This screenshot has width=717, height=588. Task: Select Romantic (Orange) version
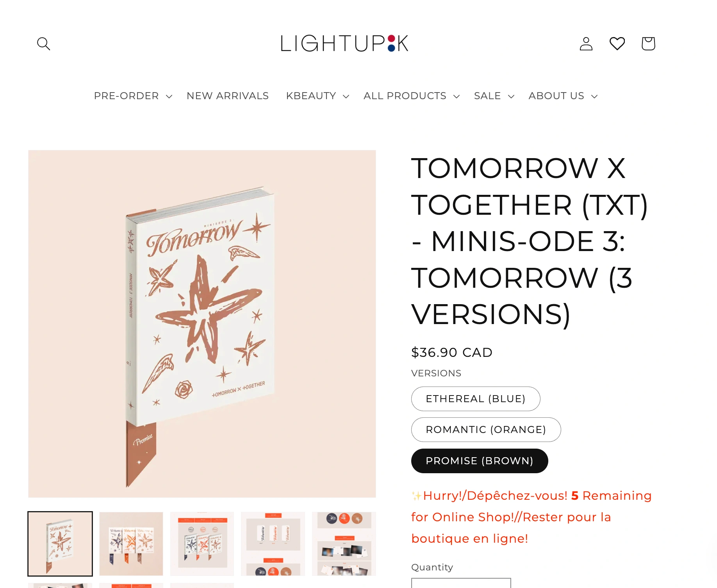click(x=486, y=429)
